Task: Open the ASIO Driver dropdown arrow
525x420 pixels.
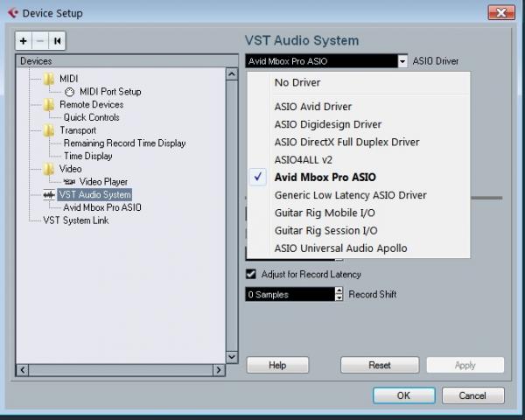Action: click(402, 61)
